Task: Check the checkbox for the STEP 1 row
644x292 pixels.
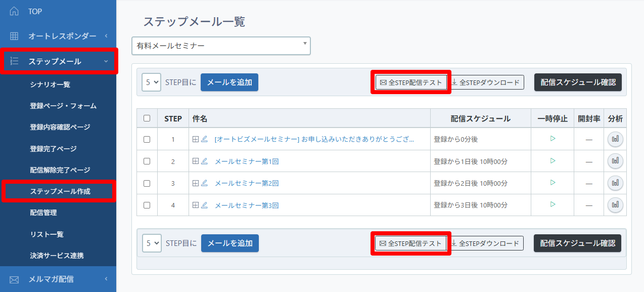Action: [147, 140]
